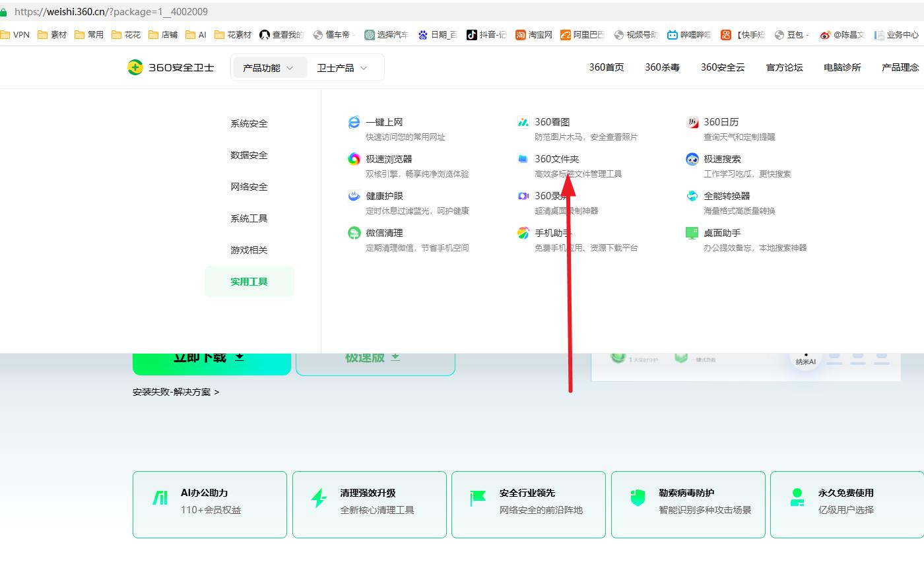Screen dimensions: 924x570
Task: Open the 一键上网 IE icon
Action: click(354, 122)
